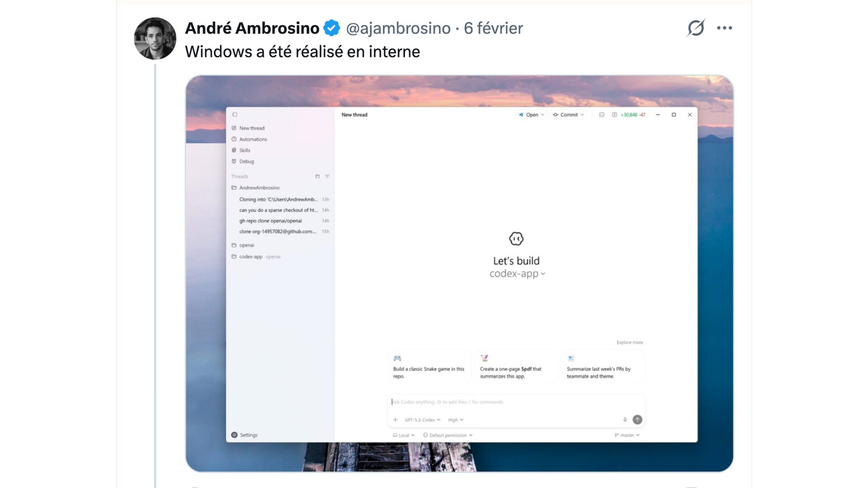Click the new folder icon beside Threads

coord(317,177)
